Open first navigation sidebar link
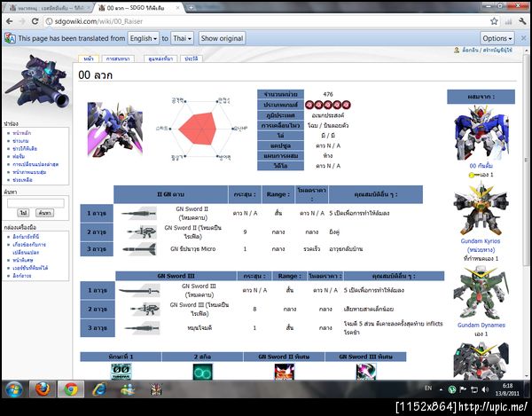 click(21, 133)
